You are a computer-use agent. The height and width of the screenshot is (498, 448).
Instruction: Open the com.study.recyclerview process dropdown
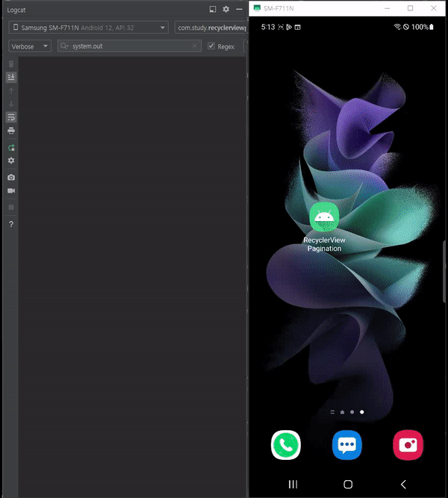click(211, 28)
